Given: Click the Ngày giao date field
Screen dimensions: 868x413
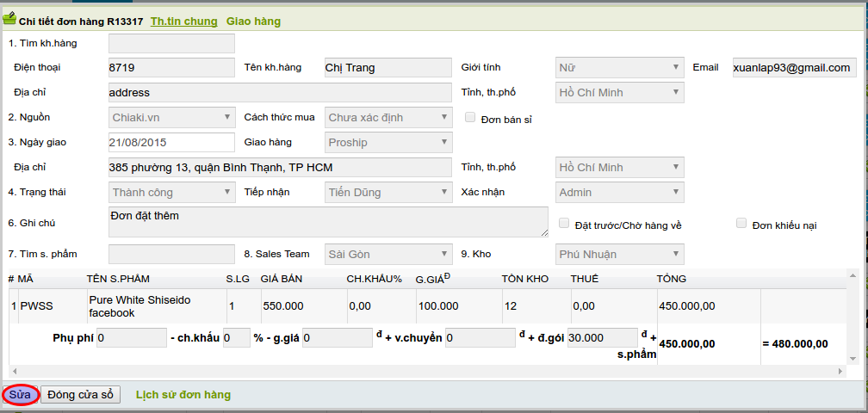Looking at the screenshot, I should [x=171, y=142].
